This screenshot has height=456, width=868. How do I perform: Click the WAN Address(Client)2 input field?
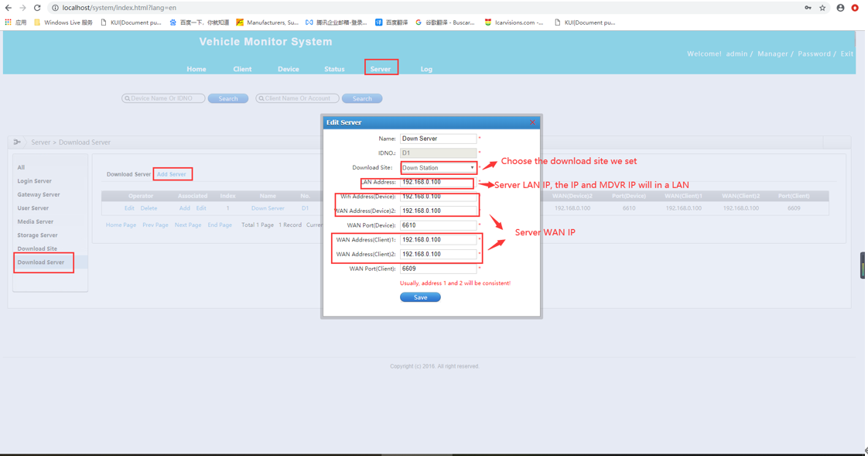click(x=438, y=254)
